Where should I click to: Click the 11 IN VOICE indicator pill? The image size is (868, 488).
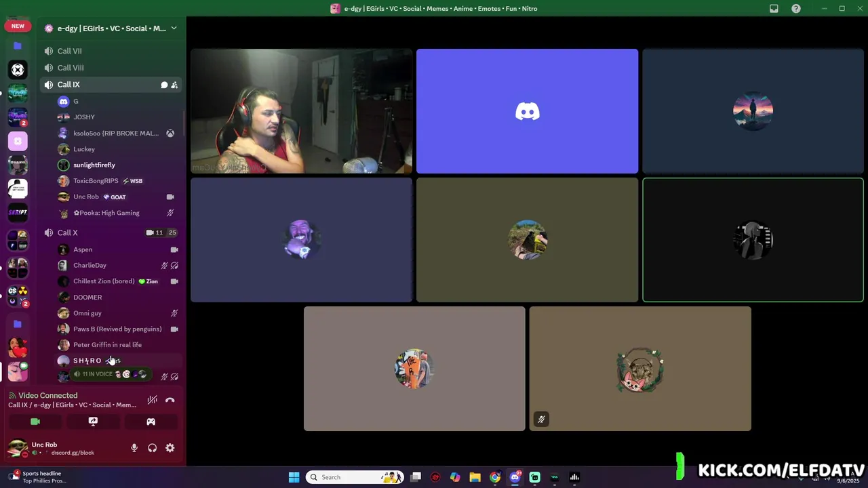pyautogui.click(x=110, y=374)
